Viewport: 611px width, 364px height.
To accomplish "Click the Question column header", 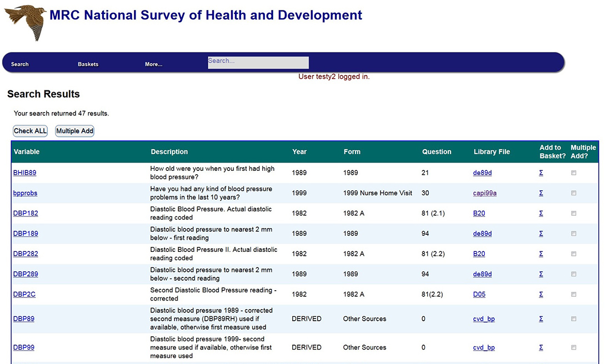I will tap(437, 152).
